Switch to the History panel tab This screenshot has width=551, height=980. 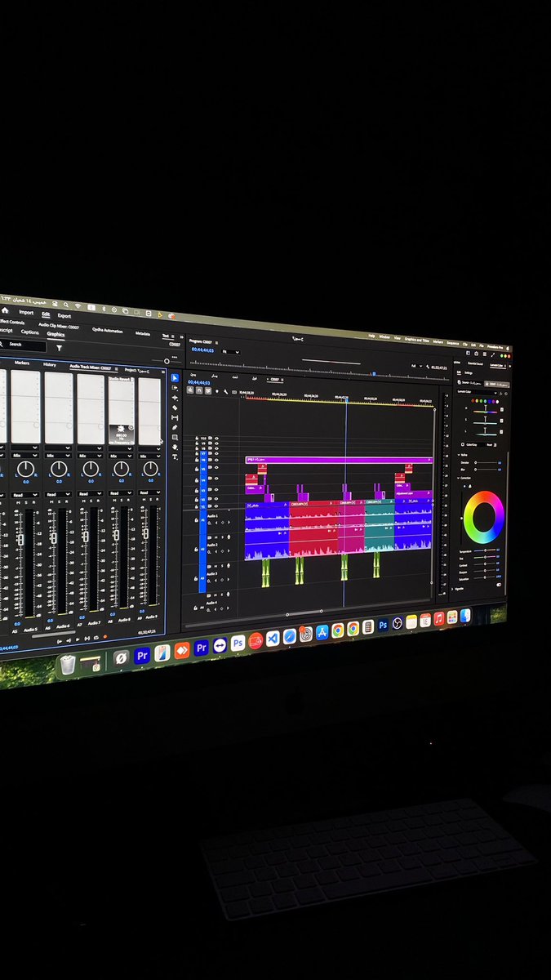click(x=49, y=364)
